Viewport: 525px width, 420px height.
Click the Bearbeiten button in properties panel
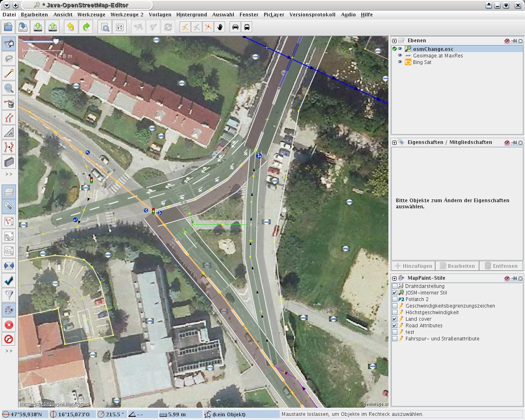pyautogui.click(x=457, y=266)
